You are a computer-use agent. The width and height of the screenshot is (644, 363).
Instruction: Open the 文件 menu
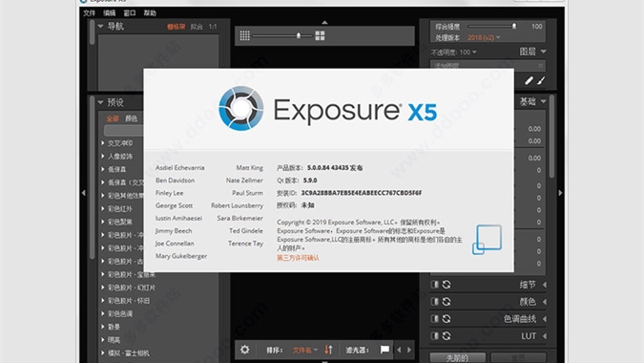click(x=89, y=13)
